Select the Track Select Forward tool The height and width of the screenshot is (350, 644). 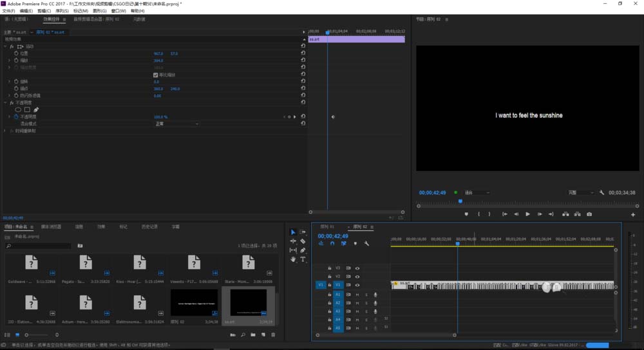(x=303, y=232)
